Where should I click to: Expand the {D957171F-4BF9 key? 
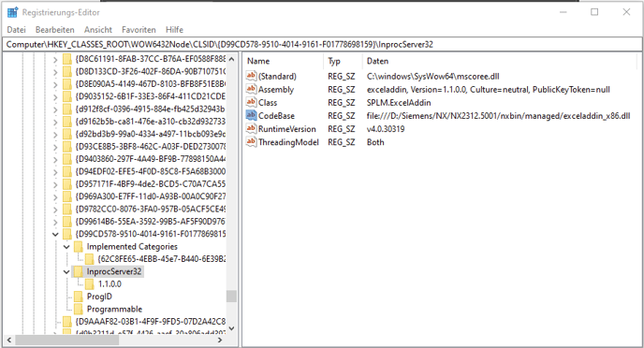point(55,184)
